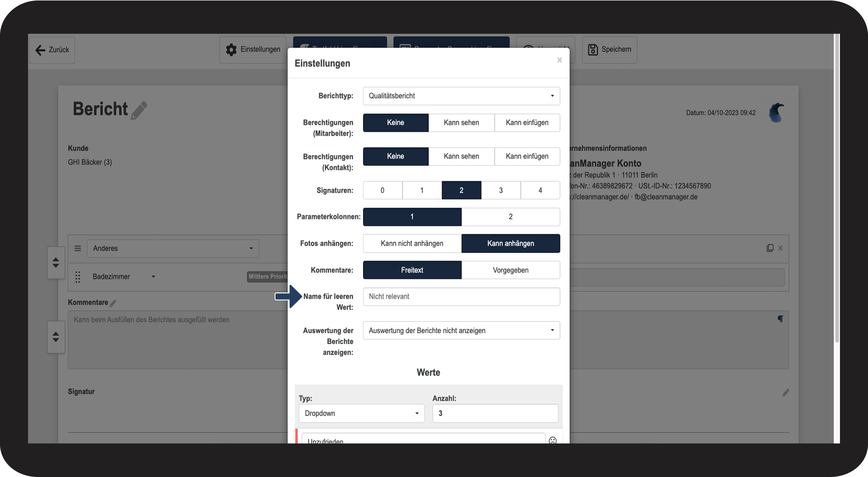Click the Datum: 04/10-2023 09:42 text

tap(721, 113)
